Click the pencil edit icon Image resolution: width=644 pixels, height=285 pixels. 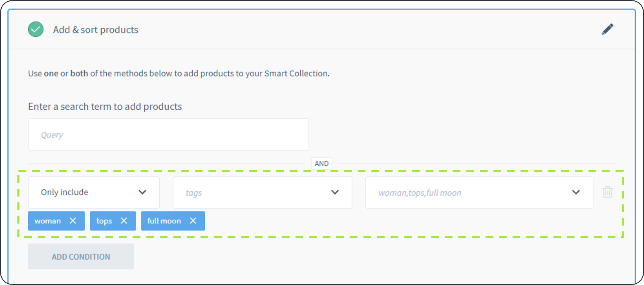tap(607, 29)
